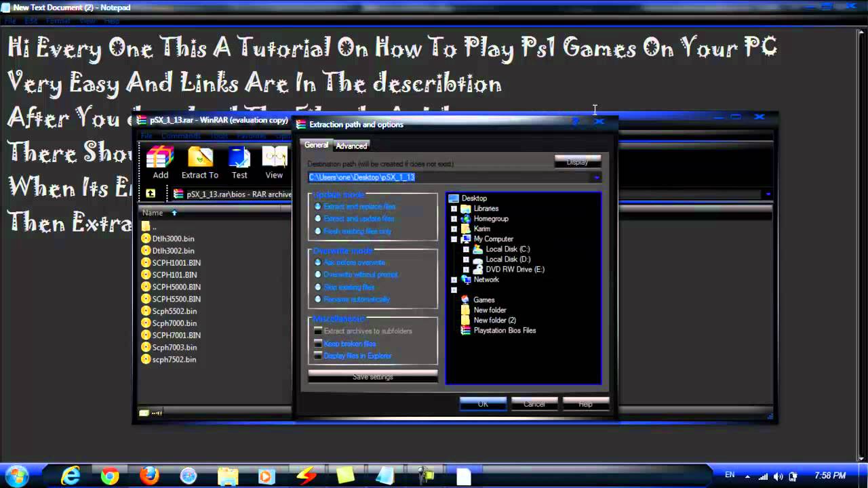Image resolution: width=868 pixels, height=488 pixels.
Task: Select Overwrite without prompt option
Action: click(x=356, y=274)
